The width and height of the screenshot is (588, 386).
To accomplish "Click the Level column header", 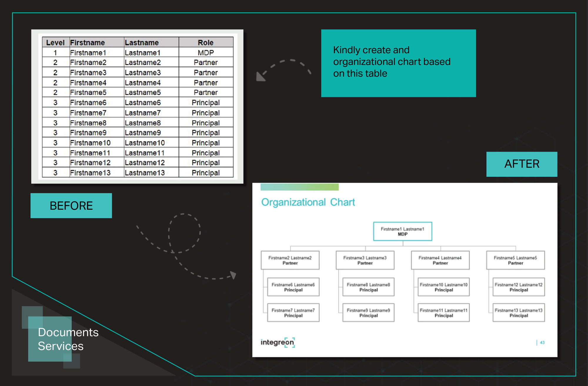I will [x=56, y=42].
